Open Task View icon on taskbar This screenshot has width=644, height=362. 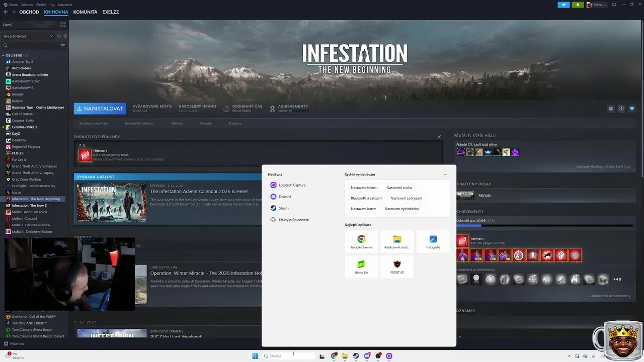pyautogui.click(x=322, y=356)
